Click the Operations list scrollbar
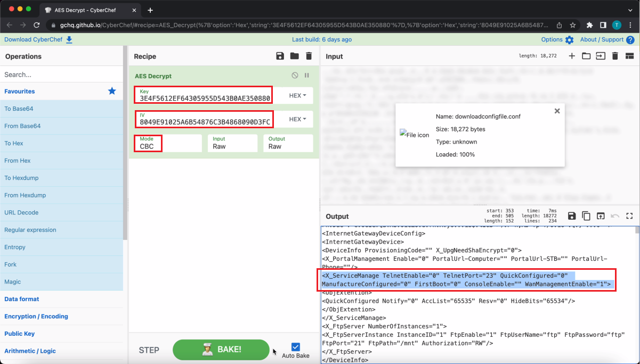 (125, 144)
